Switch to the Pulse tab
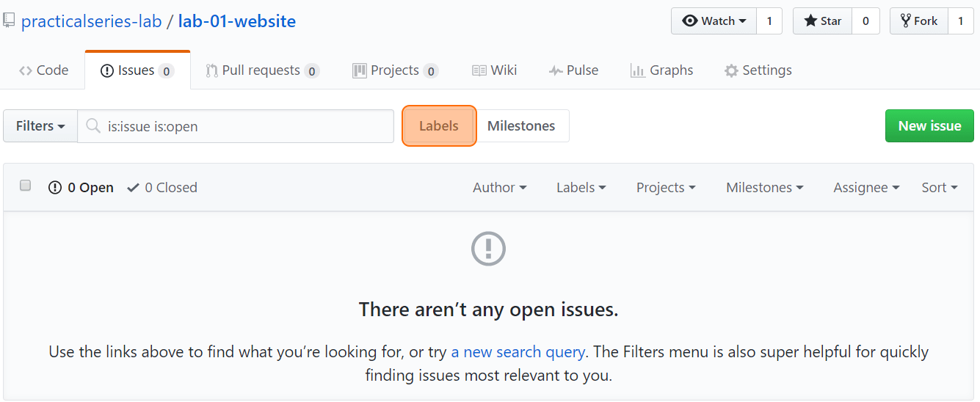This screenshot has height=402, width=980. click(573, 70)
